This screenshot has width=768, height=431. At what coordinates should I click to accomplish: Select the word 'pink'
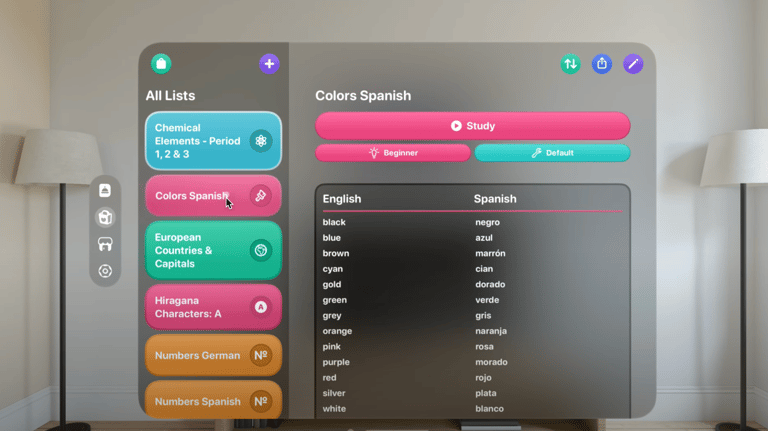click(x=332, y=347)
